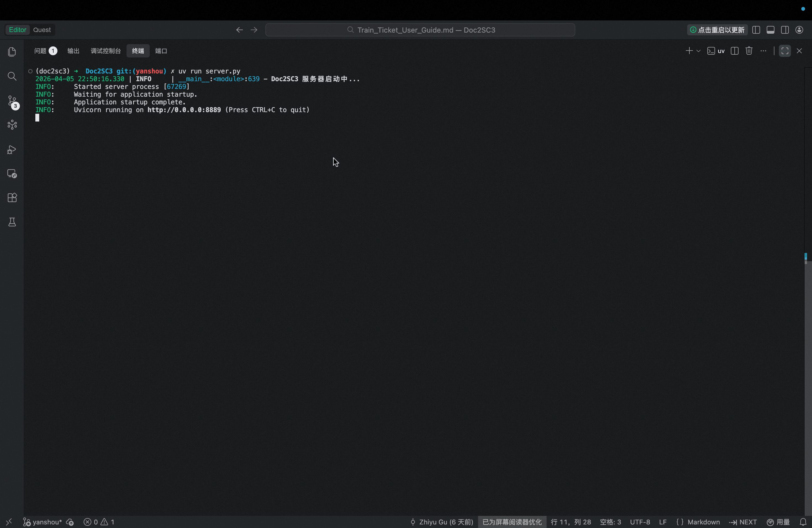Click the search bar showing Train_Ticket_User_Guide.md

(x=420, y=30)
